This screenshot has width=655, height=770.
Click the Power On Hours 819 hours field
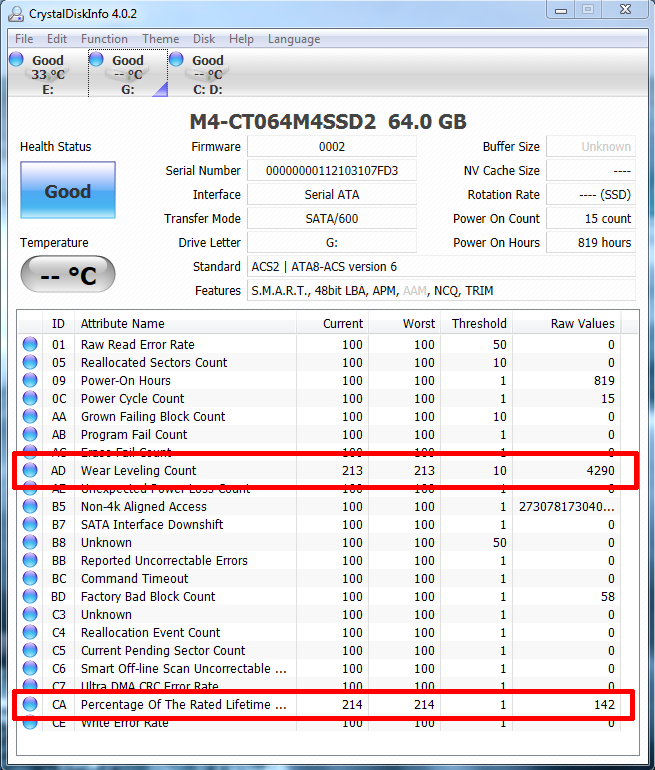591,243
